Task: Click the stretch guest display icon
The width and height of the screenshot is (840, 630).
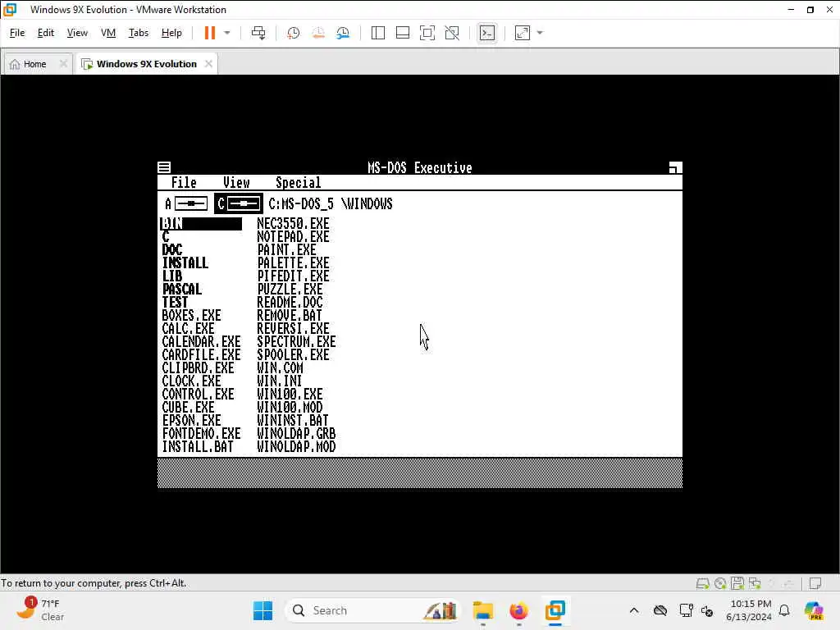Action: pyautogui.click(x=523, y=33)
